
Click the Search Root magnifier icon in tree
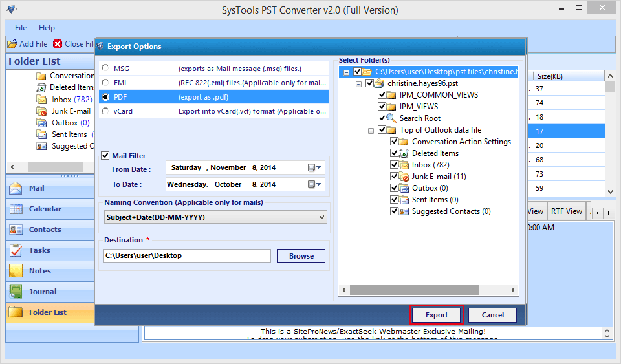pos(391,118)
